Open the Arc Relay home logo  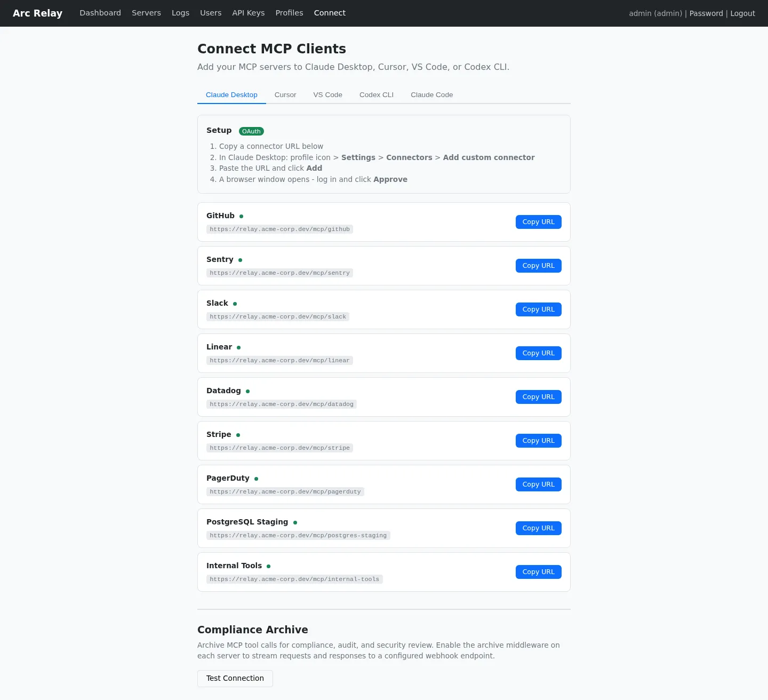click(37, 13)
